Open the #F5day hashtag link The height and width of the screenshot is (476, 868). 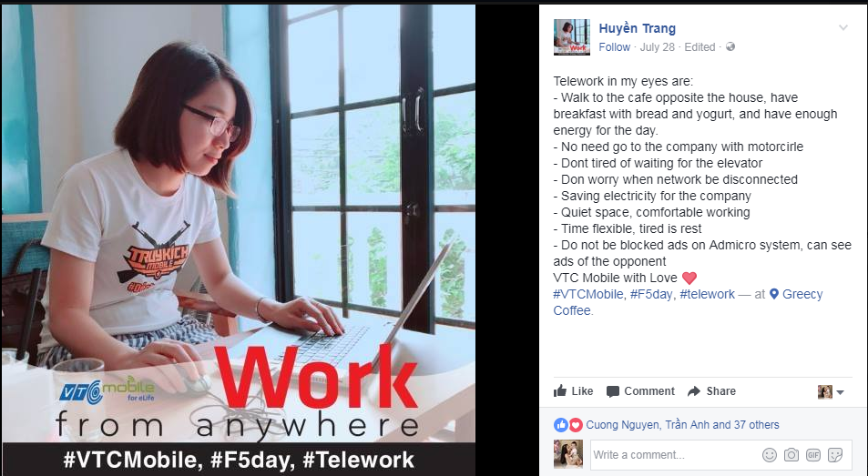pos(653,294)
